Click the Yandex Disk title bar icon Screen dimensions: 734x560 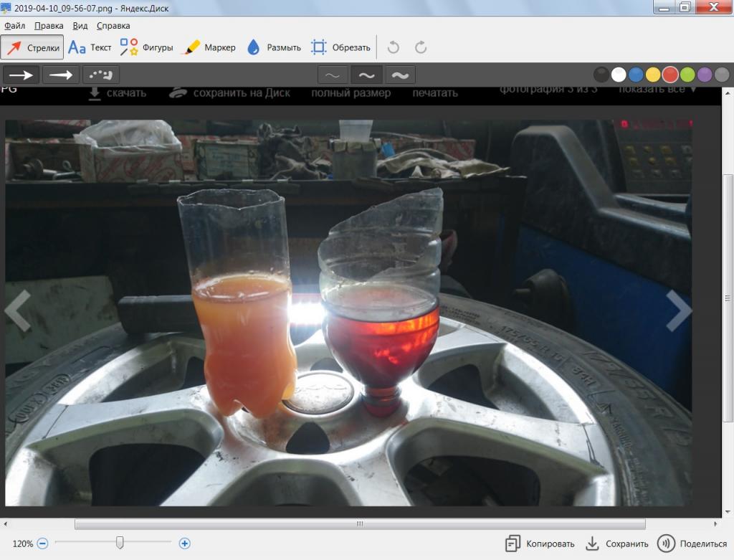point(6,7)
